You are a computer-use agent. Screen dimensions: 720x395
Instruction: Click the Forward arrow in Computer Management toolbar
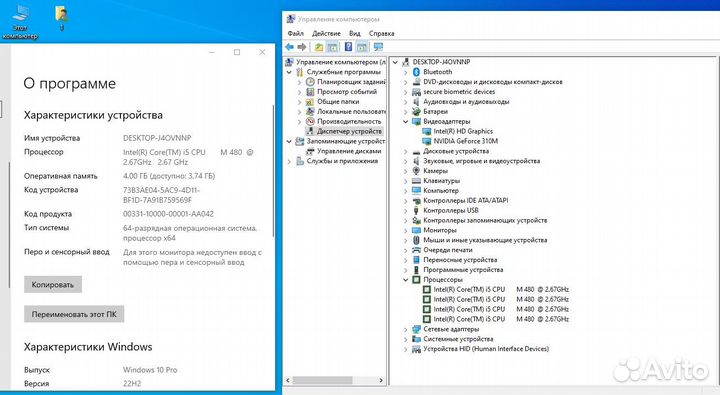(x=302, y=47)
